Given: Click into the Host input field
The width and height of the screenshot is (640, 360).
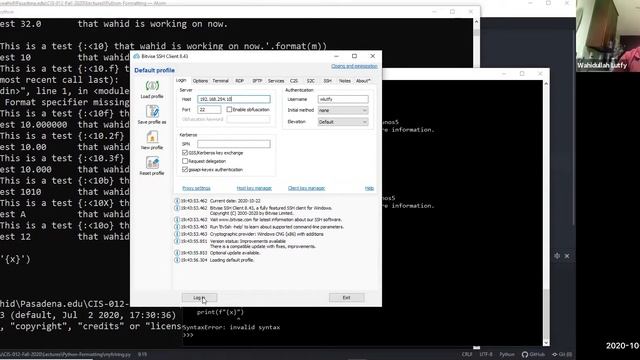Looking at the screenshot, I should [234, 99].
